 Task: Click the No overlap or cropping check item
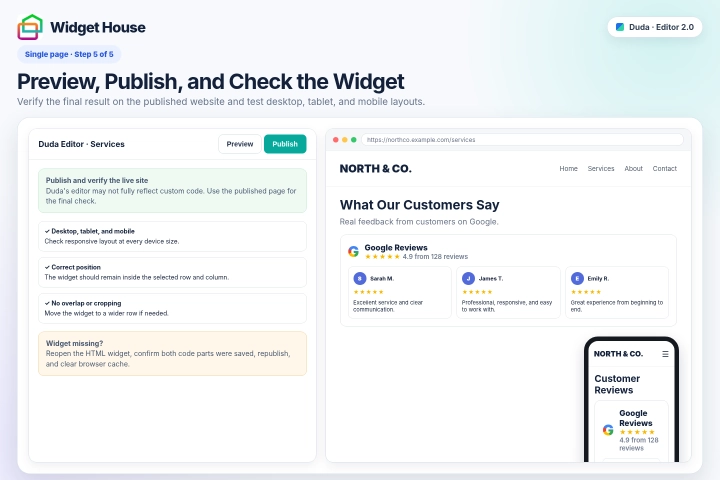click(172, 308)
